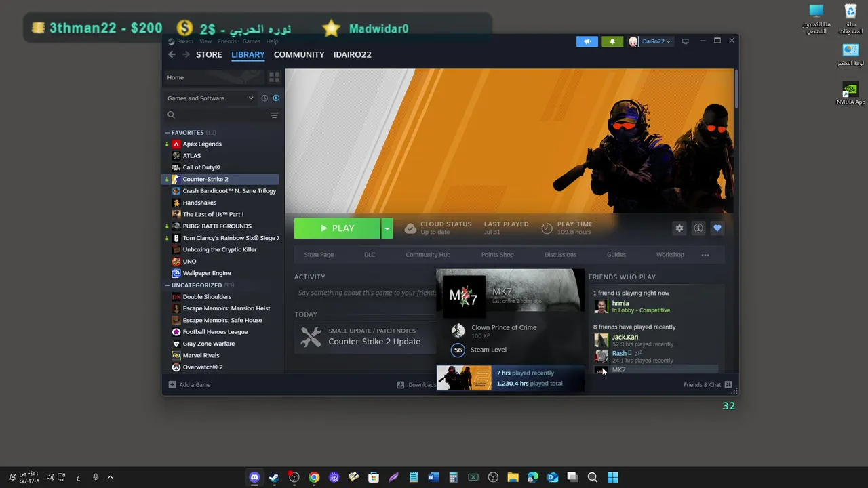Open the Store Page link
This screenshot has height=488, width=868.
(x=319, y=255)
